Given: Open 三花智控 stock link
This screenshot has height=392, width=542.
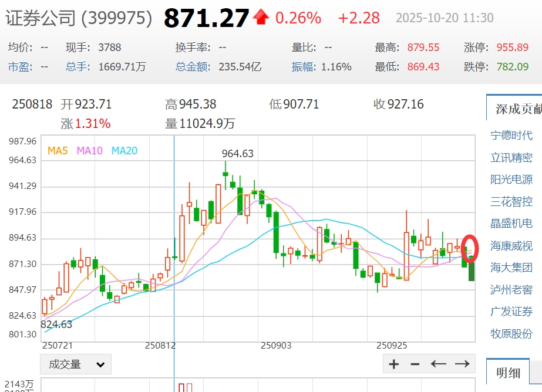Looking at the screenshot, I should click(x=511, y=202).
